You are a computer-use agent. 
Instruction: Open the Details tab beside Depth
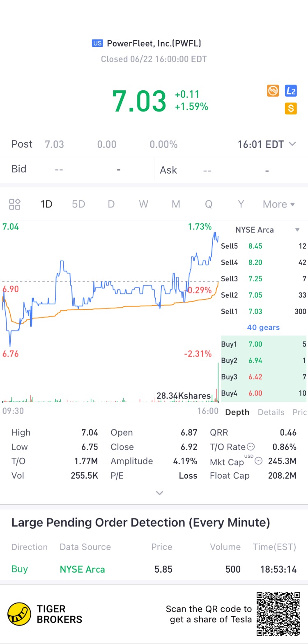tap(271, 412)
